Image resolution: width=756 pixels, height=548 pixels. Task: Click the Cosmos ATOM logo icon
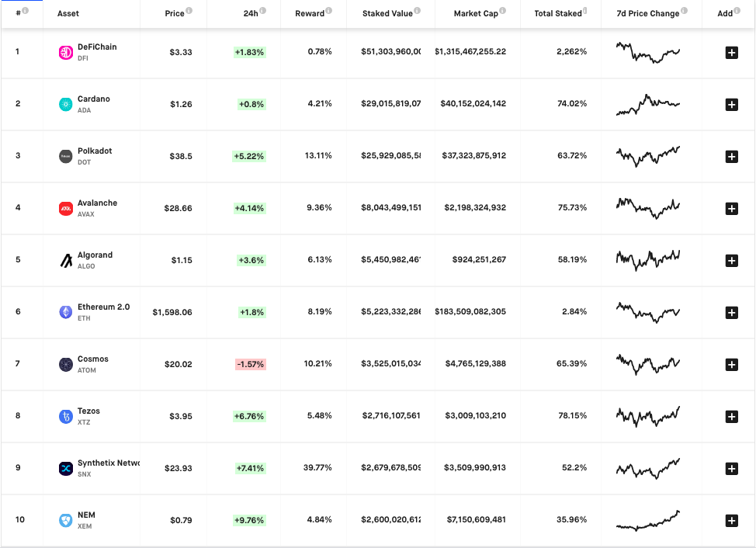(x=66, y=364)
